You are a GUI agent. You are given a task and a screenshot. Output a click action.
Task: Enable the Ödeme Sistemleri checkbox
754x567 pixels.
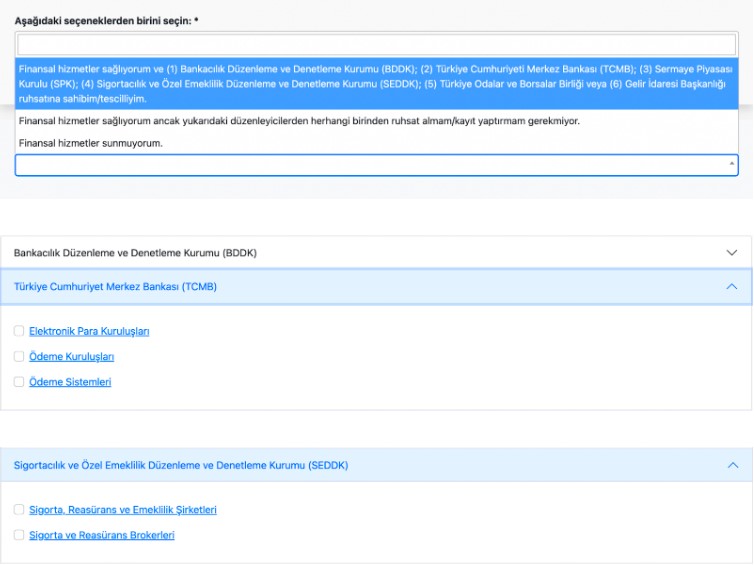(19, 382)
